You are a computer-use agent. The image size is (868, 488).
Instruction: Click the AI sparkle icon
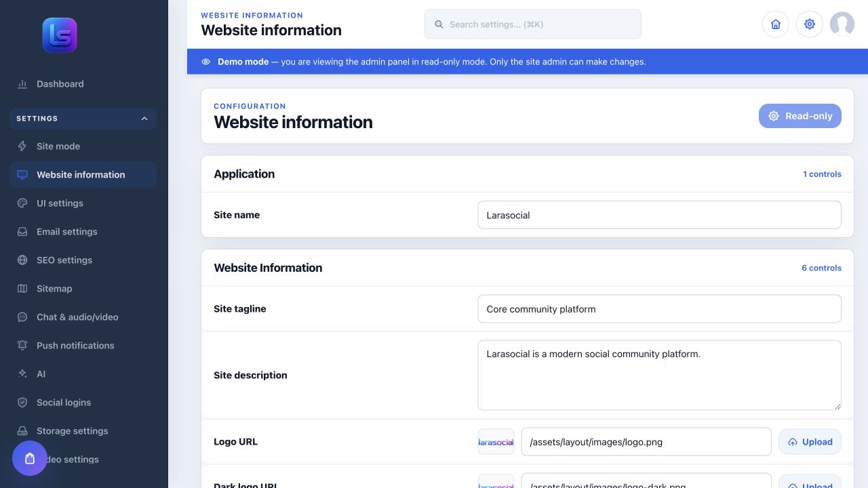coord(22,374)
